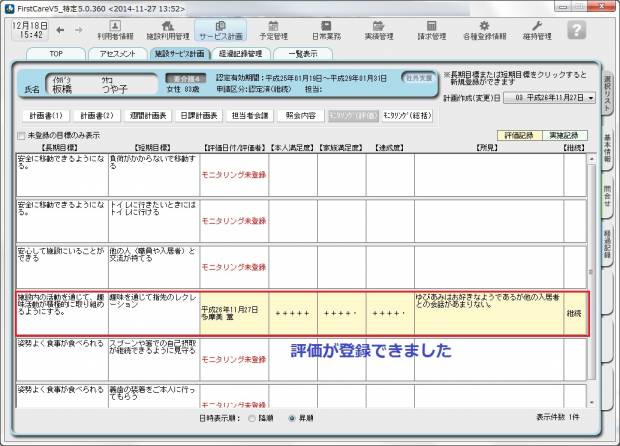Open 請求管理 billing icon
Viewport: 620px width, 446px height.
click(433, 29)
